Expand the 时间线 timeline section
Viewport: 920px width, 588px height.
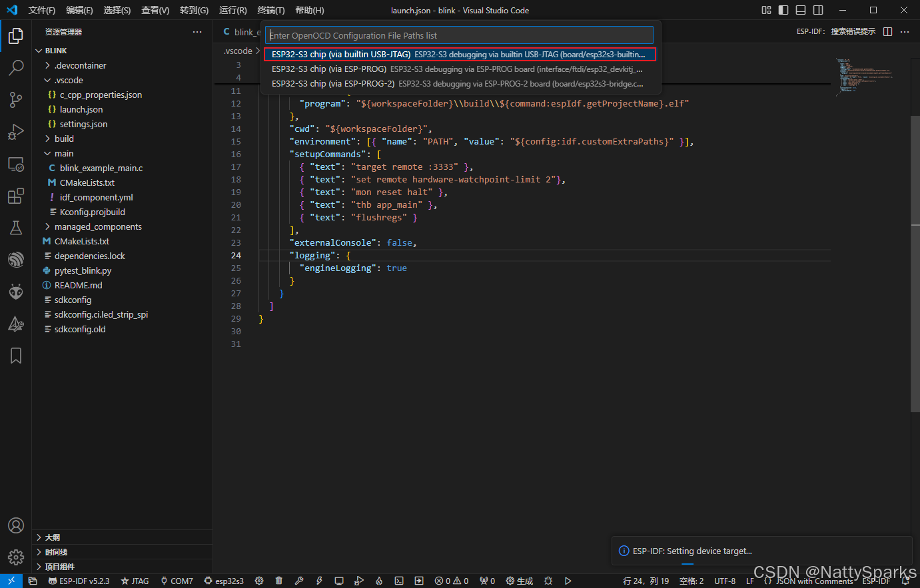click(122, 552)
